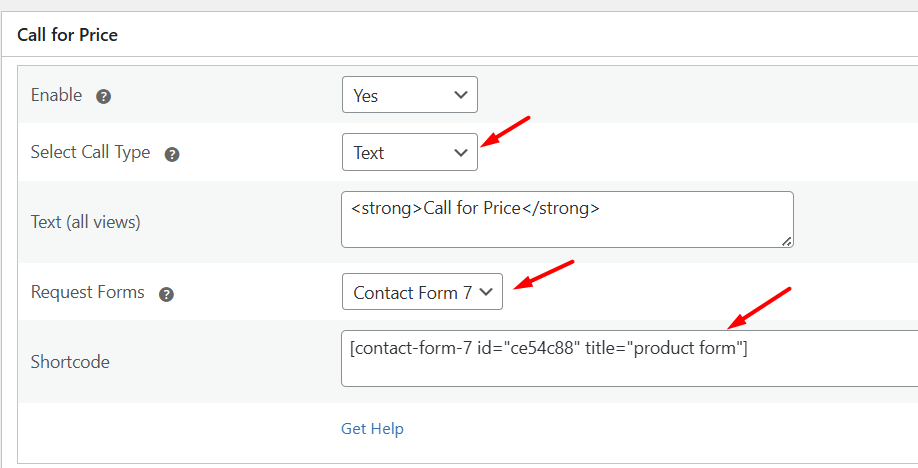Click the Shortcode field label
This screenshot has height=468, width=918.
pos(70,362)
